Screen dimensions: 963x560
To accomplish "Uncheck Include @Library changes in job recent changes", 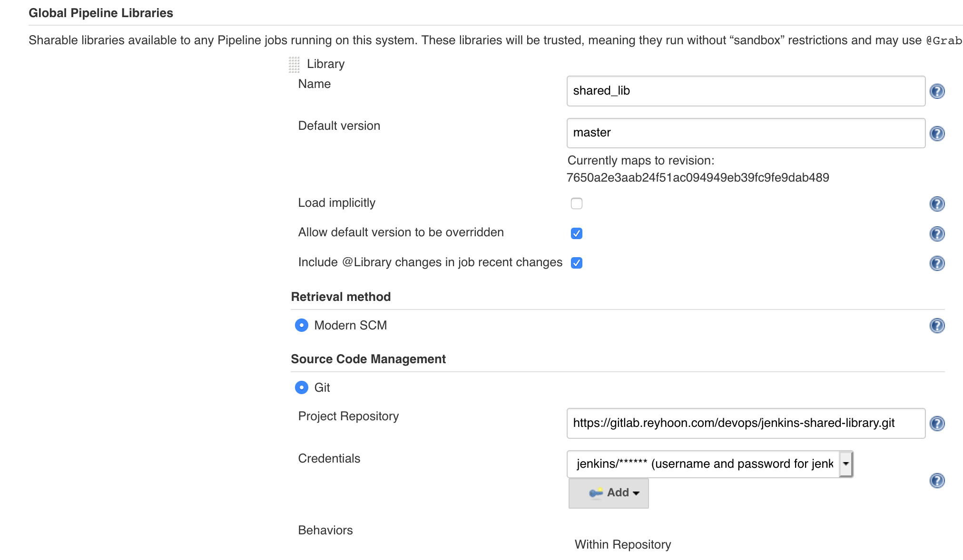I will (576, 263).
